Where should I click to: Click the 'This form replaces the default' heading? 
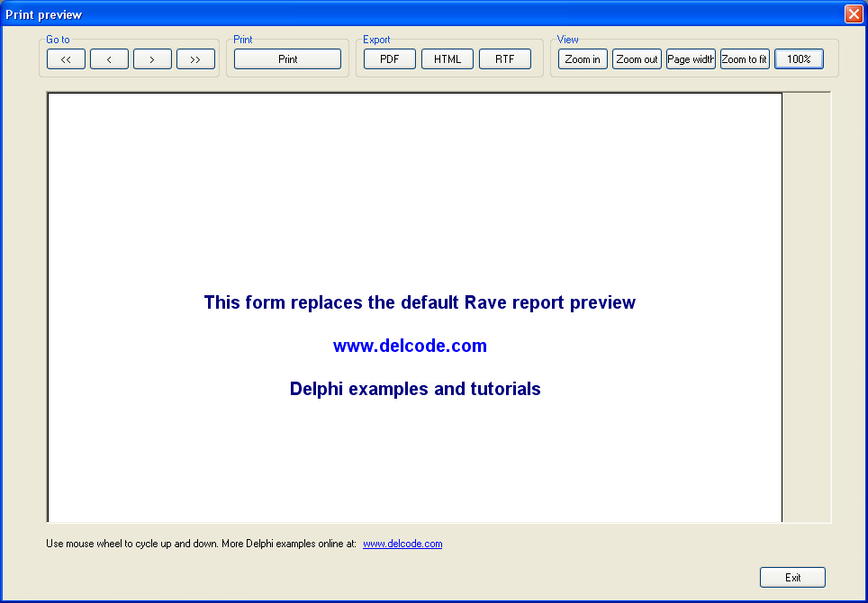[x=420, y=302]
